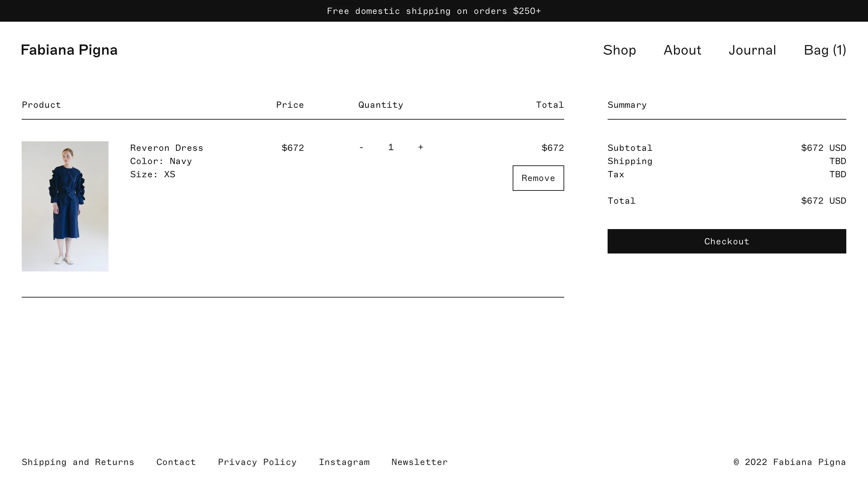Visit the Journal section
The height and width of the screenshot is (488, 868).
[x=753, y=50]
